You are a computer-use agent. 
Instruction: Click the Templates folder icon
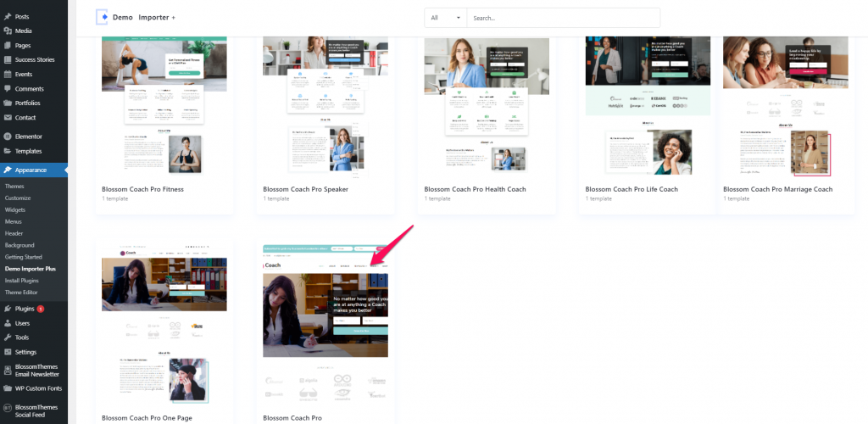click(x=8, y=151)
